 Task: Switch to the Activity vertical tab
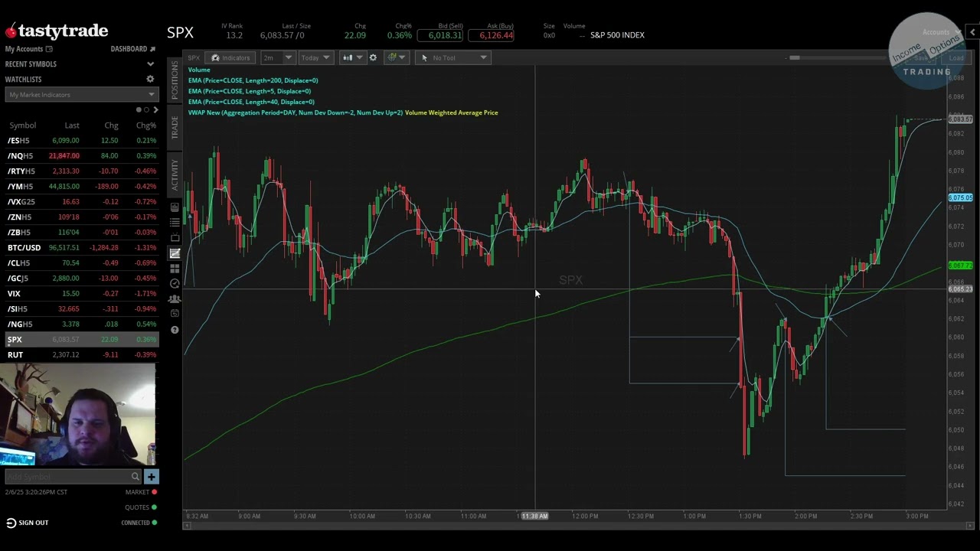(x=175, y=174)
